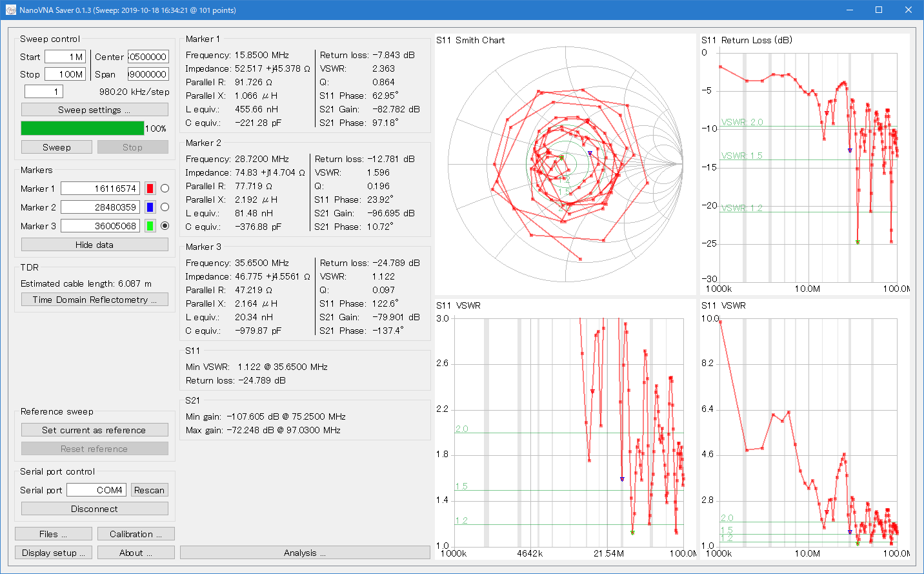Select Marker 3 radio button
The image size is (924, 574).
click(165, 226)
